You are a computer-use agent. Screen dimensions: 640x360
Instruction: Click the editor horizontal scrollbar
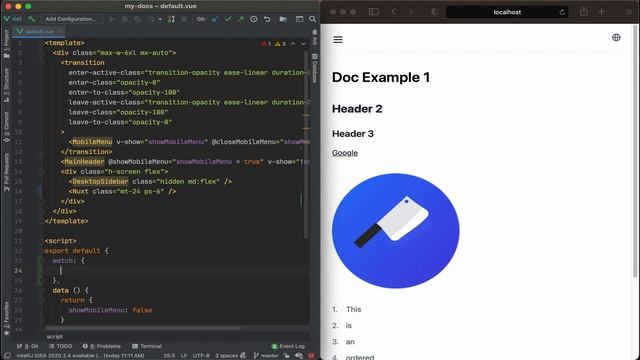[x=143, y=328]
